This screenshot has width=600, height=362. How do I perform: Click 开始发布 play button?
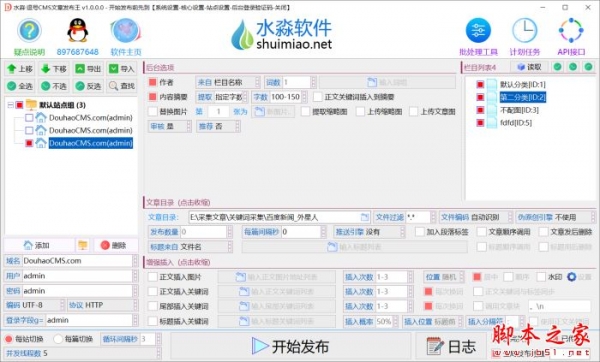coord(291,347)
